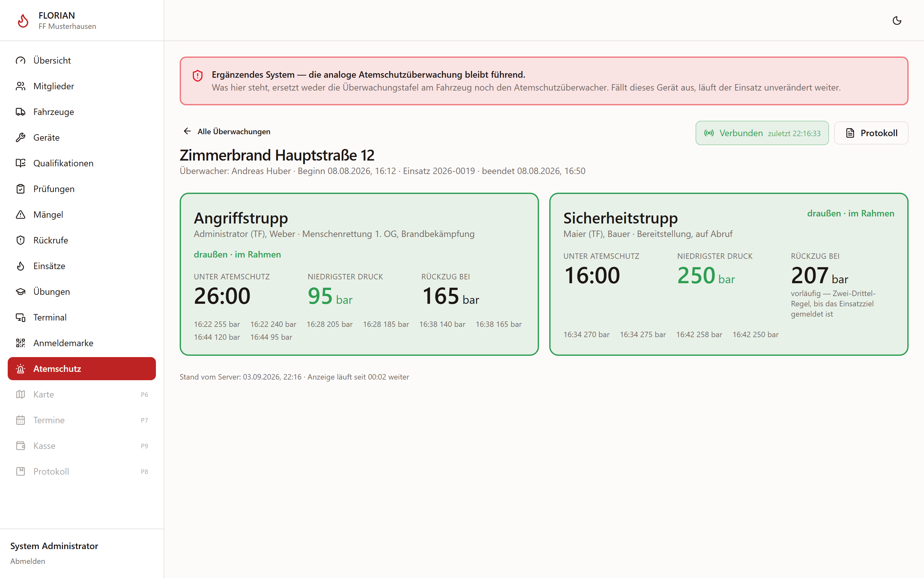Click the Anmeldemarke QR code icon
Viewport: 924px width, 578px height.
(x=21, y=343)
